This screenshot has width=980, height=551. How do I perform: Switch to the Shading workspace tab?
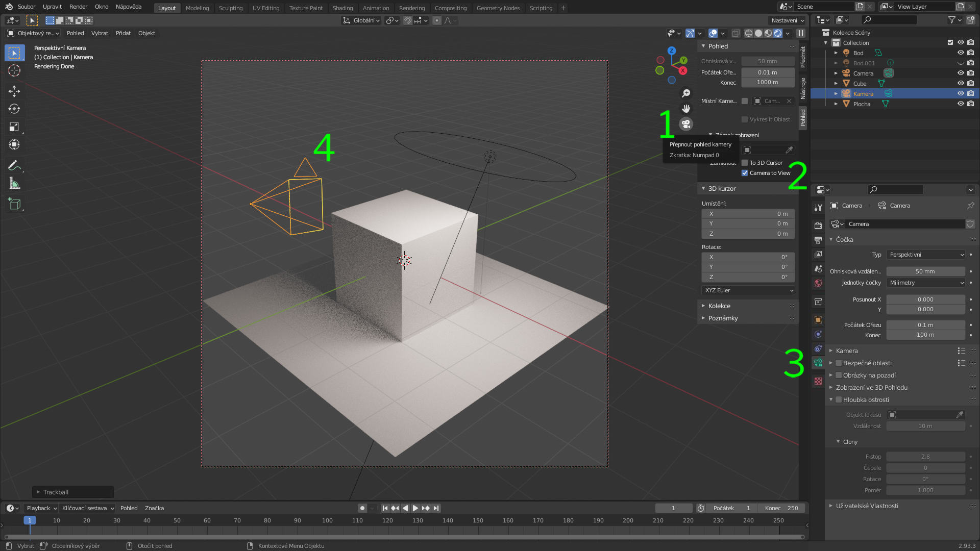[342, 8]
